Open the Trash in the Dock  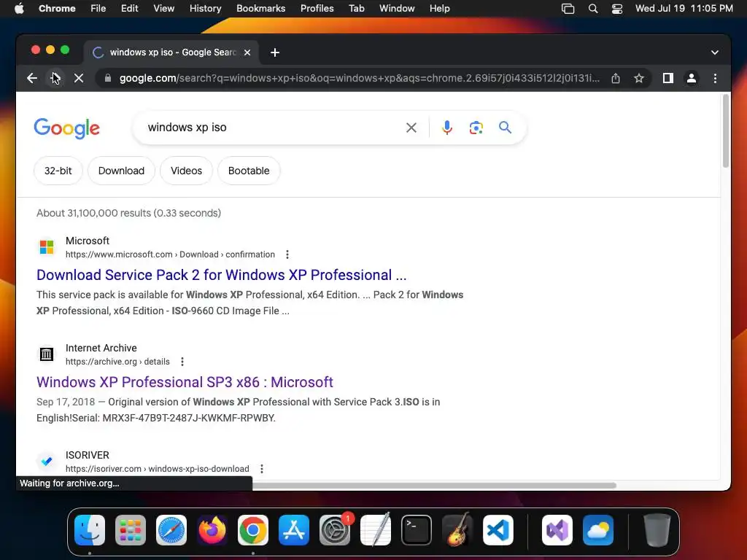tap(657, 530)
